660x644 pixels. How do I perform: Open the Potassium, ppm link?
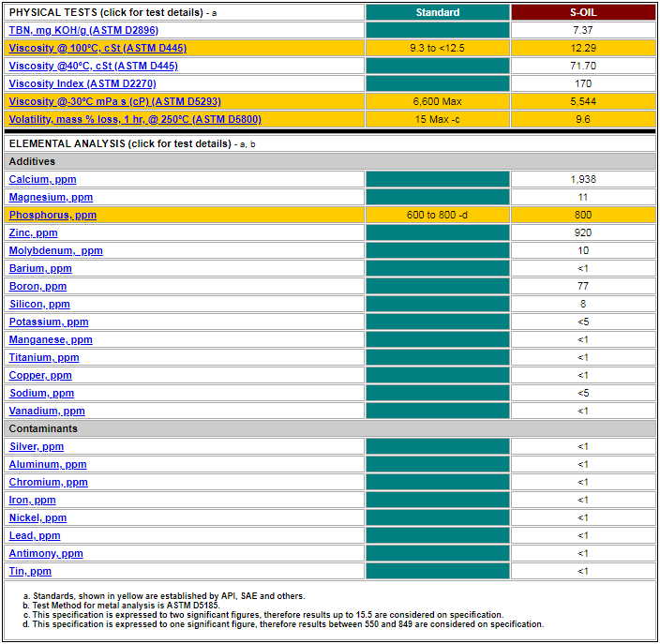49,322
